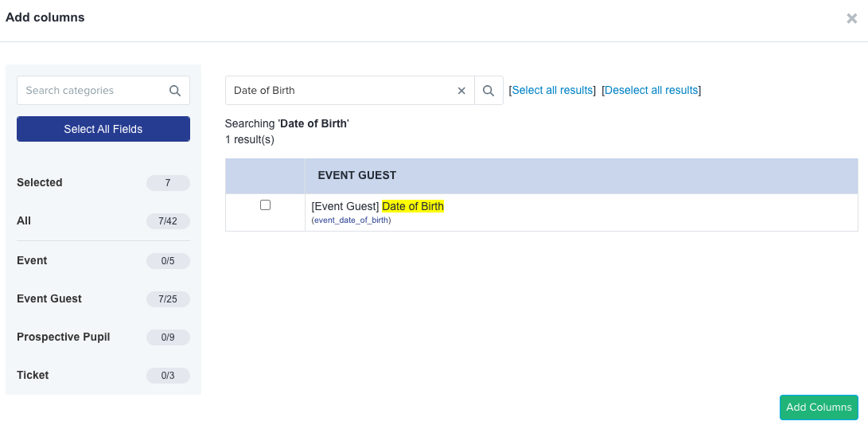Close the Add columns dialog
868x425 pixels.
point(851,18)
